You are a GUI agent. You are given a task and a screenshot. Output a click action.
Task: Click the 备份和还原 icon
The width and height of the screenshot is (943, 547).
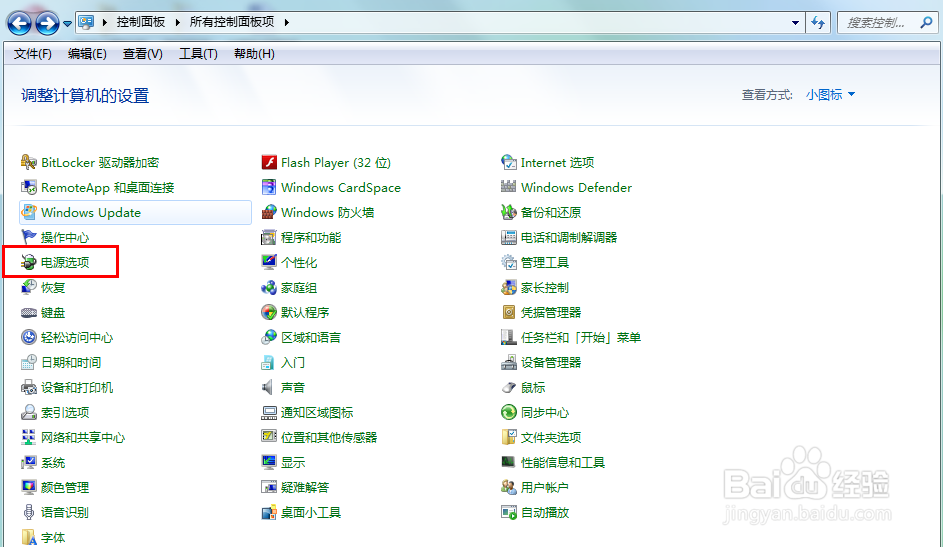(509, 212)
